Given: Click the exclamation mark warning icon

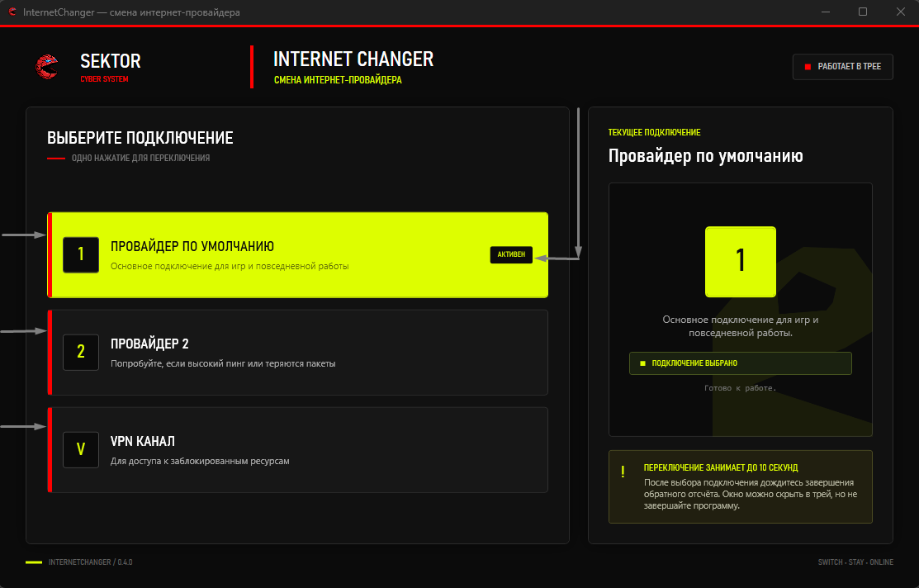Looking at the screenshot, I should pyautogui.click(x=623, y=472).
